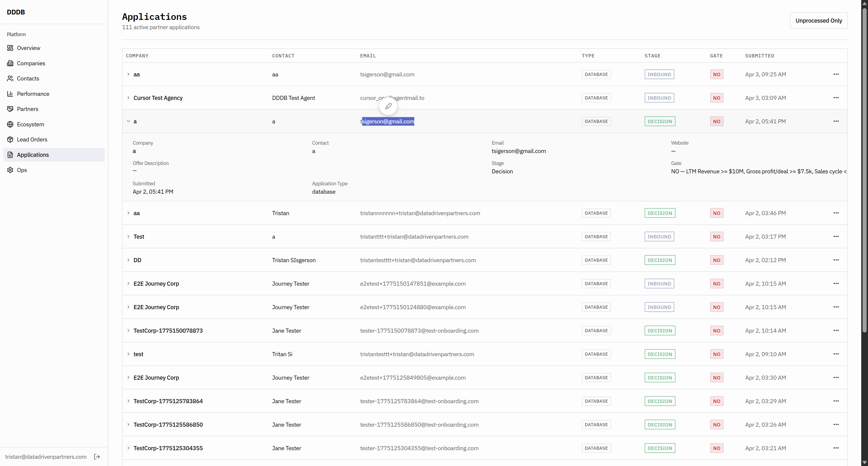
Task: Click the sign out icon beside user email
Action: point(97,457)
